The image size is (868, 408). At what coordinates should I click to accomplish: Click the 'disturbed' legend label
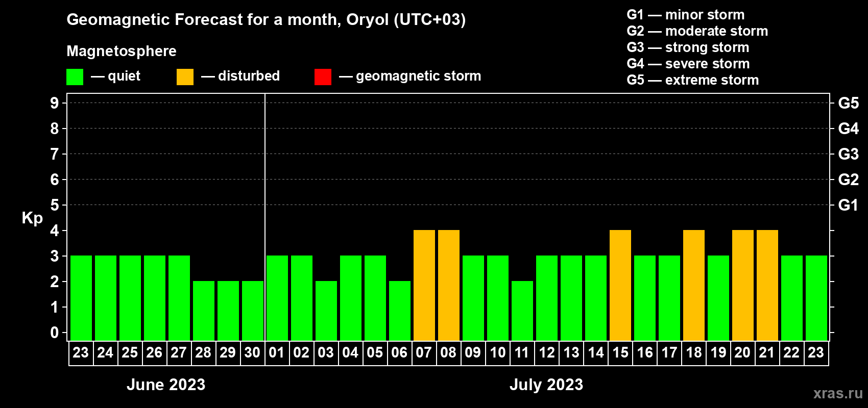pos(249,76)
